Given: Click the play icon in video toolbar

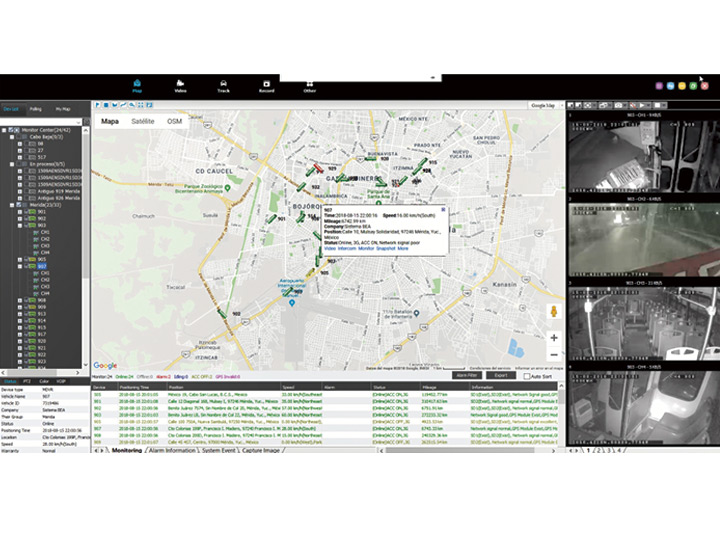Looking at the screenshot, I should [642, 105].
